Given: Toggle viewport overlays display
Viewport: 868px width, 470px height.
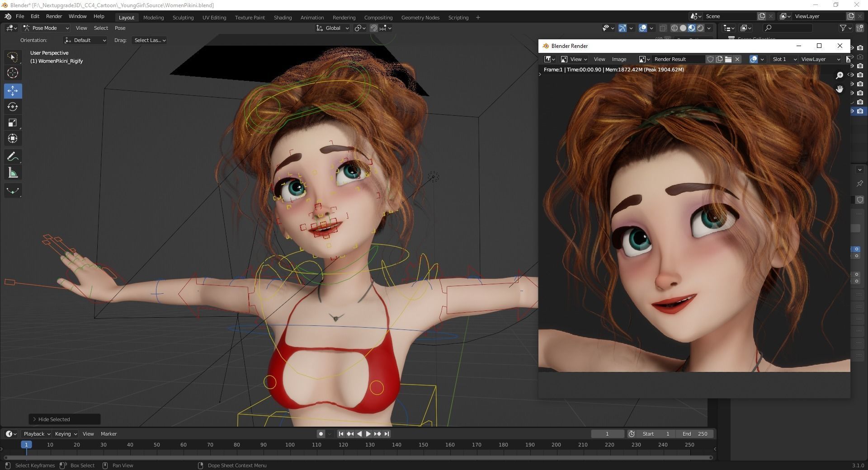Looking at the screenshot, I should (643, 28).
